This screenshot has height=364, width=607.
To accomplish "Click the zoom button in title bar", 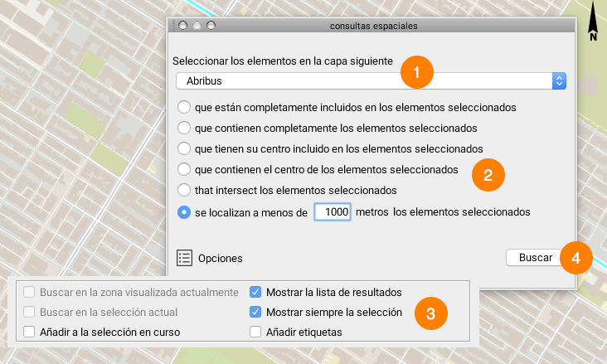I will tap(211, 26).
